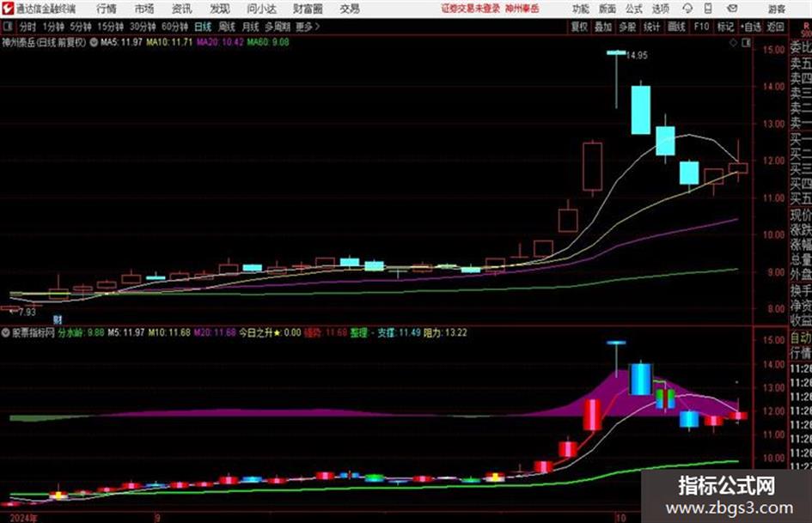Image resolution: width=812 pixels, height=523 pixels.
Task: Click the 财 finance marker on time axis
Action: click(x=58, y=320)
